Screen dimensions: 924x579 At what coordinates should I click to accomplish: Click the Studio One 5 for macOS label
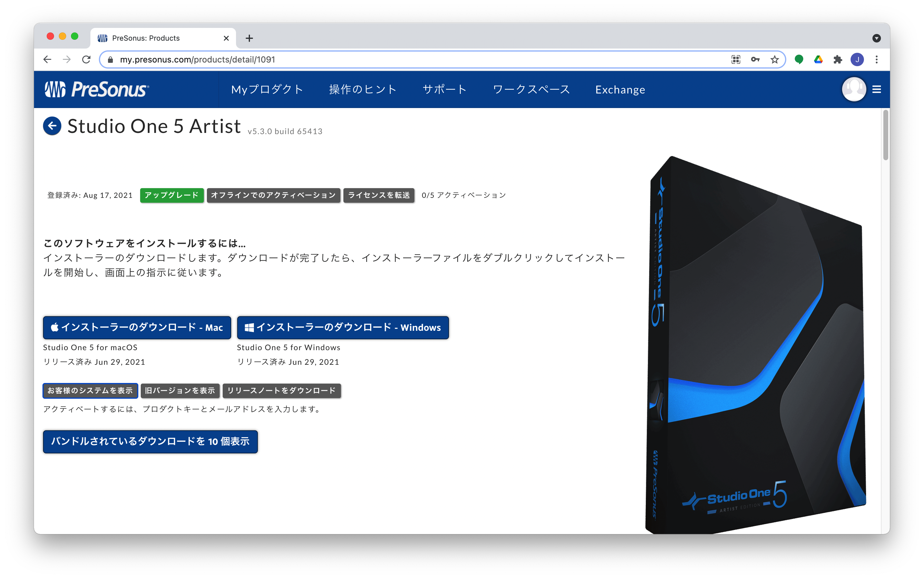click(x=90, y=347)
